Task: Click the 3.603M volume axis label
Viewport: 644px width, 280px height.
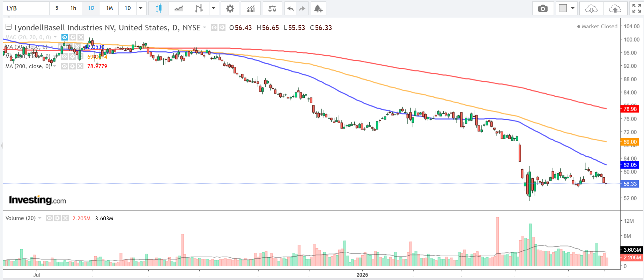Action: tap(632, 250)
